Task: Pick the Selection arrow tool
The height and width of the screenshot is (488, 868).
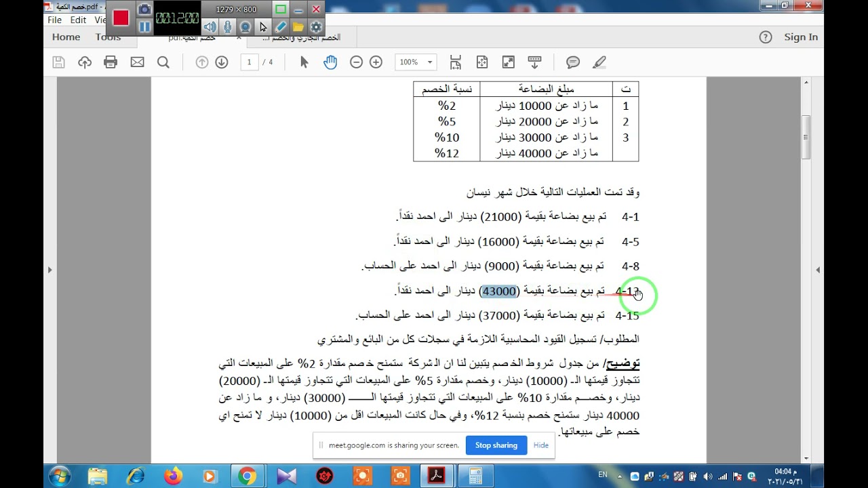Action: coord(304,62)
